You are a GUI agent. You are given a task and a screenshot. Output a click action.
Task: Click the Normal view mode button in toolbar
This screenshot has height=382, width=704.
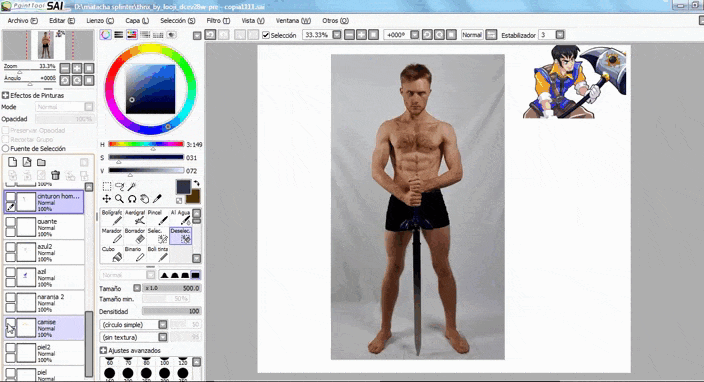(472, 35)
